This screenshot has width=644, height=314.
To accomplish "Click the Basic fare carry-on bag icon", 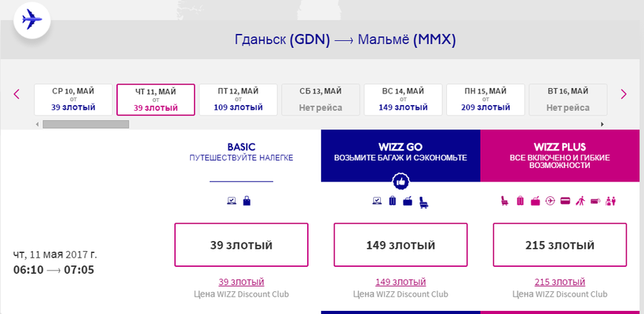I will coord(247,202).
